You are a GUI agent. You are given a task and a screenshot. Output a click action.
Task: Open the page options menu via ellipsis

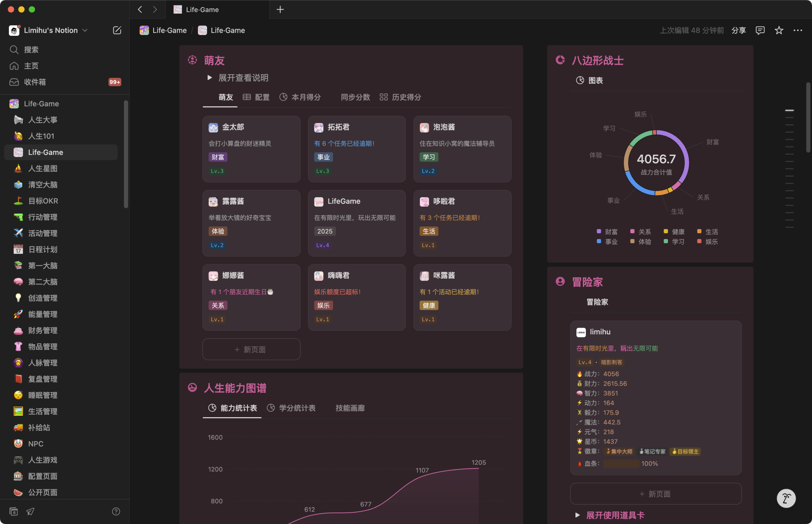797,30
